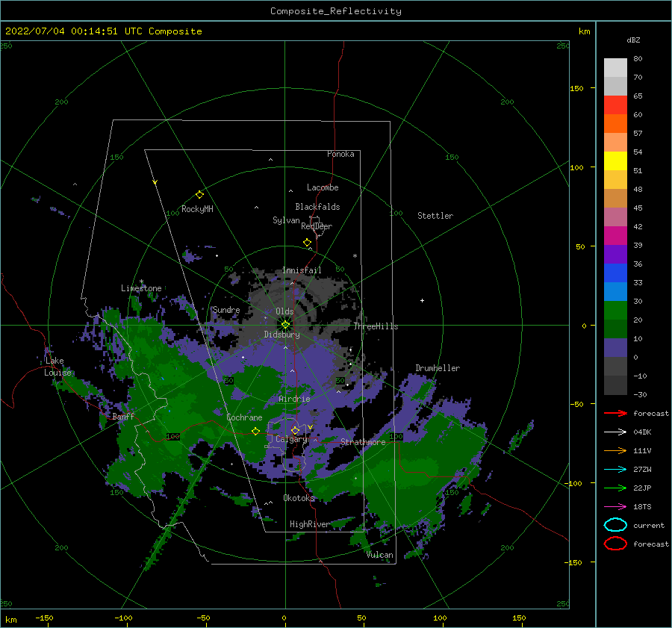Click the Innisfail label

[302, 270]
